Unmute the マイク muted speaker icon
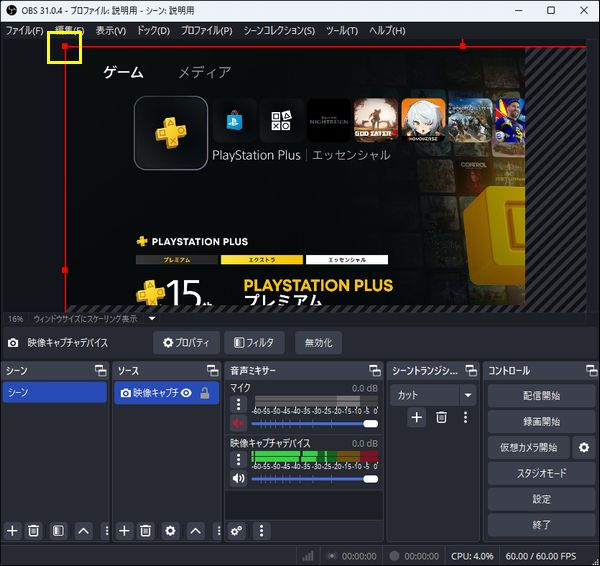This screenshot has height=566, width=600. 238,423
